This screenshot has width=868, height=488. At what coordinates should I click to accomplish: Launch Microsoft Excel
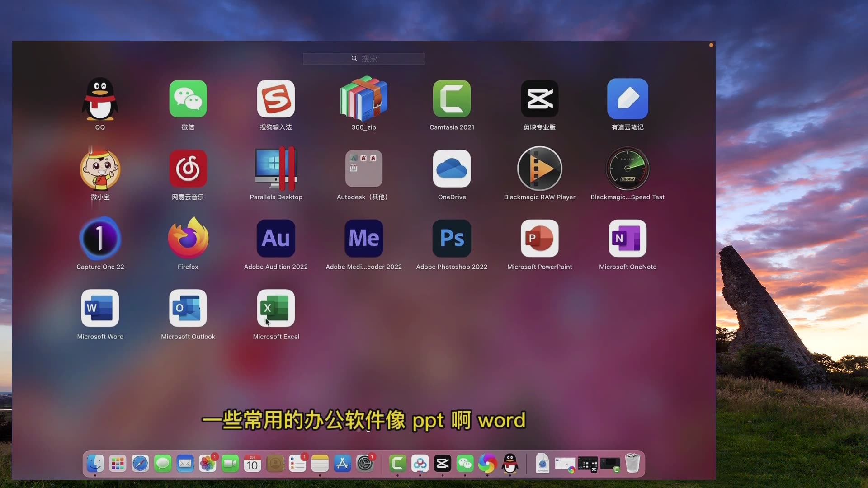pos(276,308)
